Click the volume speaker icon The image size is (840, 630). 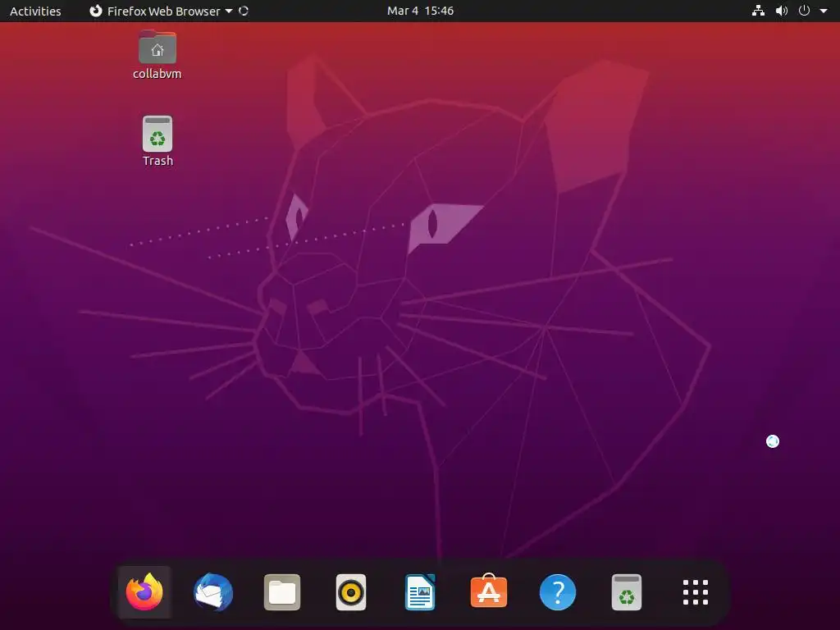[x=782, y=11]
